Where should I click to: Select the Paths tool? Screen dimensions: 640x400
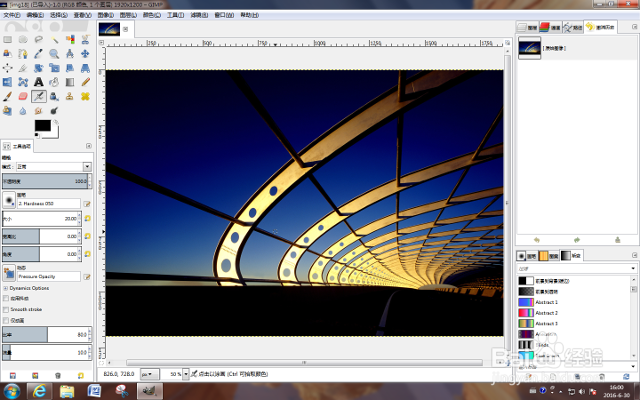click(23, 54)
